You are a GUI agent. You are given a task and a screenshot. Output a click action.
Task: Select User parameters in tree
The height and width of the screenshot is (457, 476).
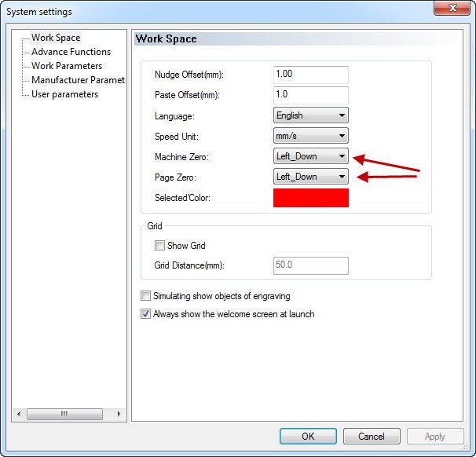64,94
